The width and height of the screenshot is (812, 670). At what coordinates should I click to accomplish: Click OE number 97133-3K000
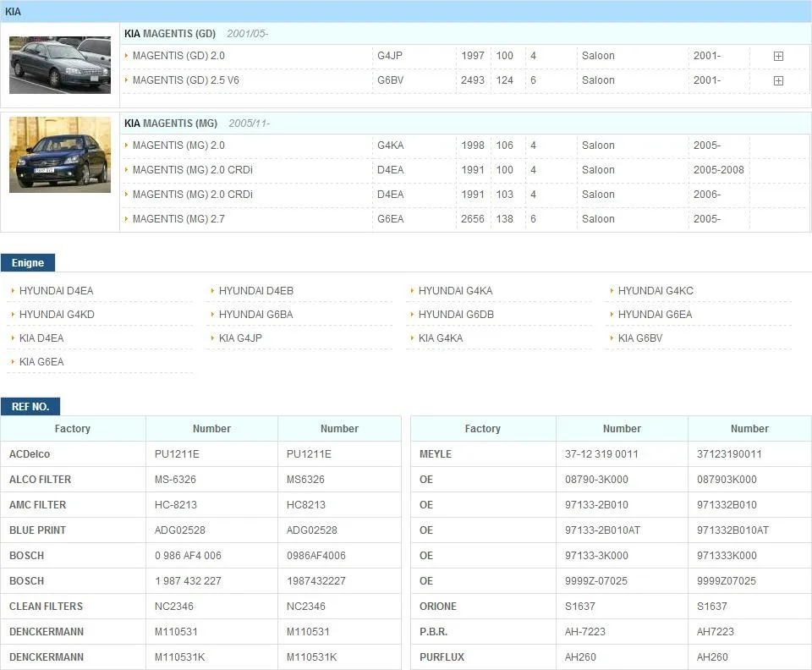pyautogui.click(x=596, y=556)
